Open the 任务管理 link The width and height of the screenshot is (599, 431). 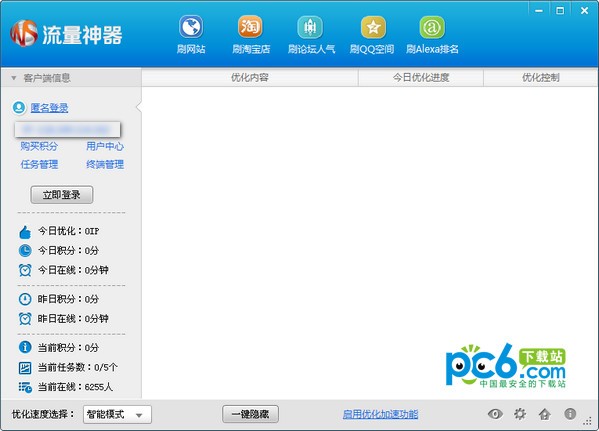(39, 165)
